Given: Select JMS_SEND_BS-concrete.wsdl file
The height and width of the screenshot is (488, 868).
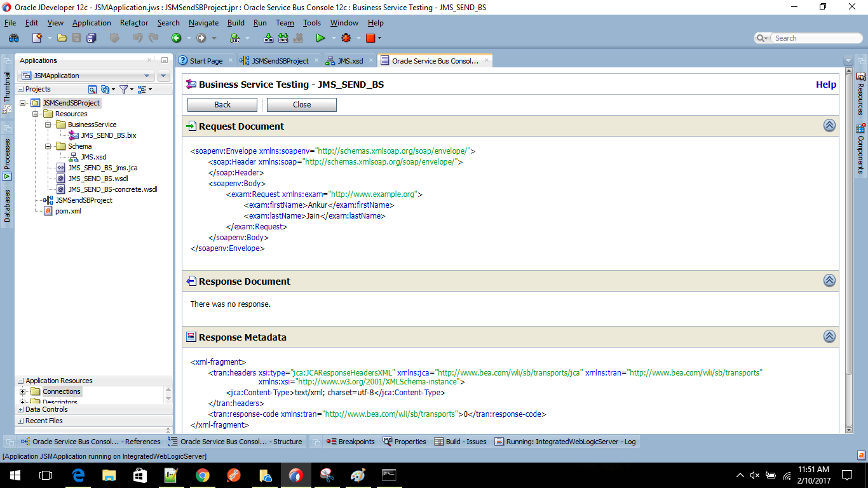Looking at the screenshot, I should [112, 189].
